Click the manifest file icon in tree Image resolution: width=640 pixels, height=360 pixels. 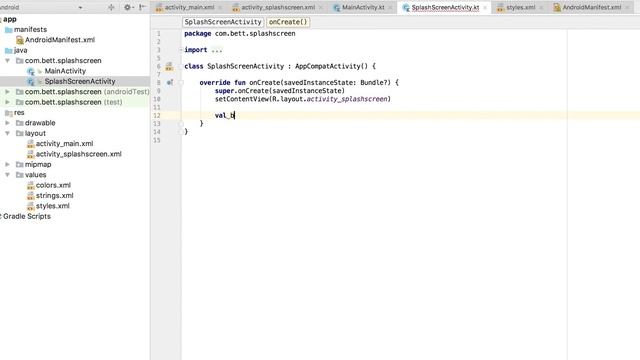pos(20,40)
